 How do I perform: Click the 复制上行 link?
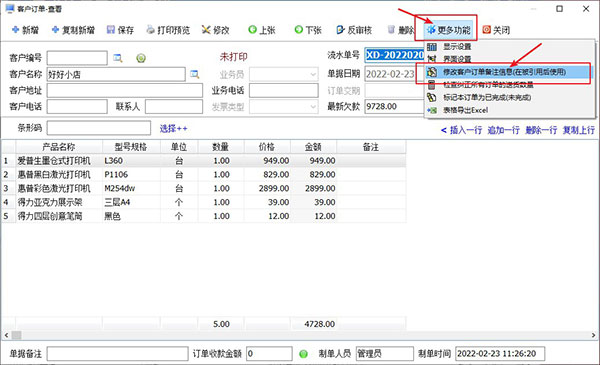tap(578, 130)
